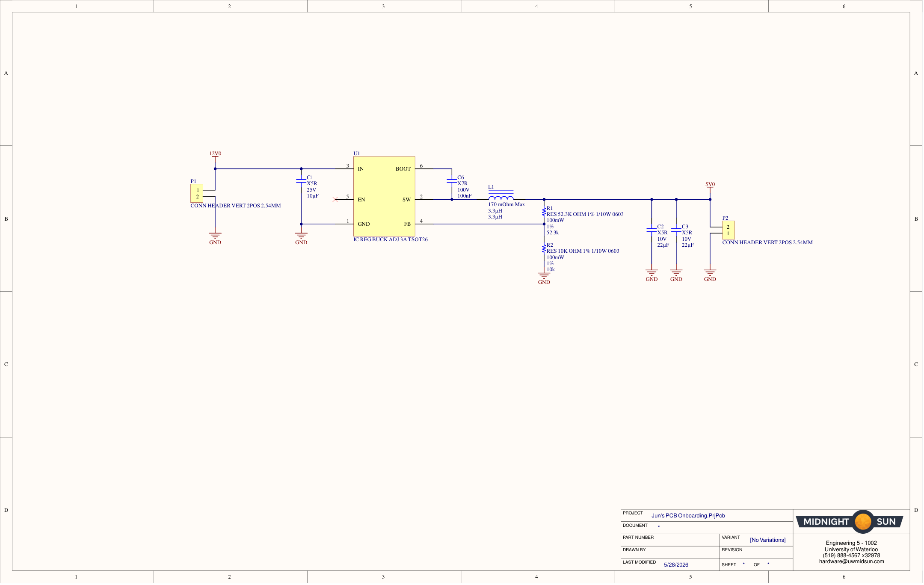This screenshot has width=924, height=585.
Task: Open the hardware@uwmidsun.com email address
Action: (852, 561)
